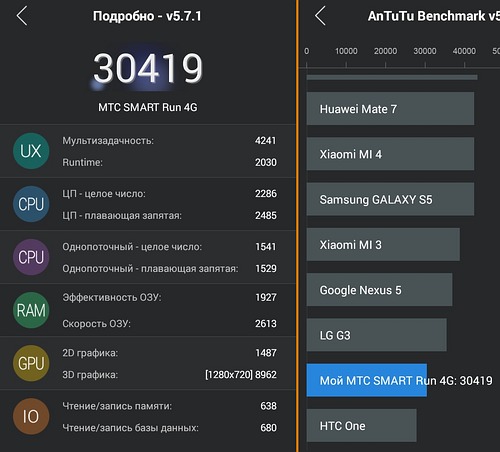500x452 pixels.
Task: Select the Samsung GALAXY S5 bar
Action: coord(390,199)
